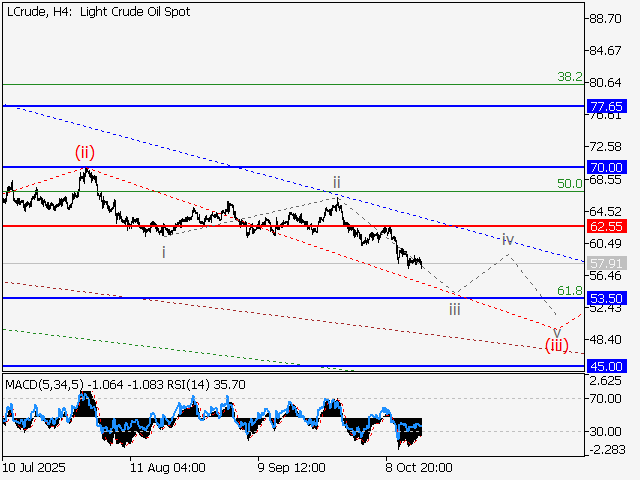Viewport: 640px width, 480px height.
Task: Click the 77.65 blue price level tag
Action: coord(607,106)
